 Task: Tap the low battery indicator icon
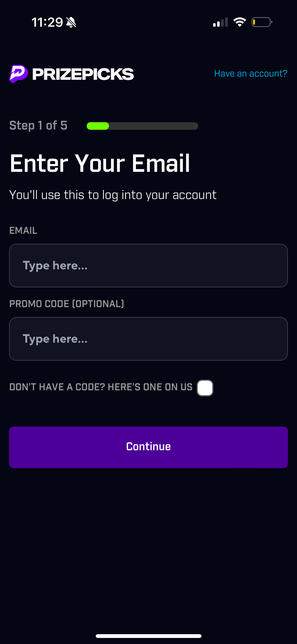click(262, 22)
